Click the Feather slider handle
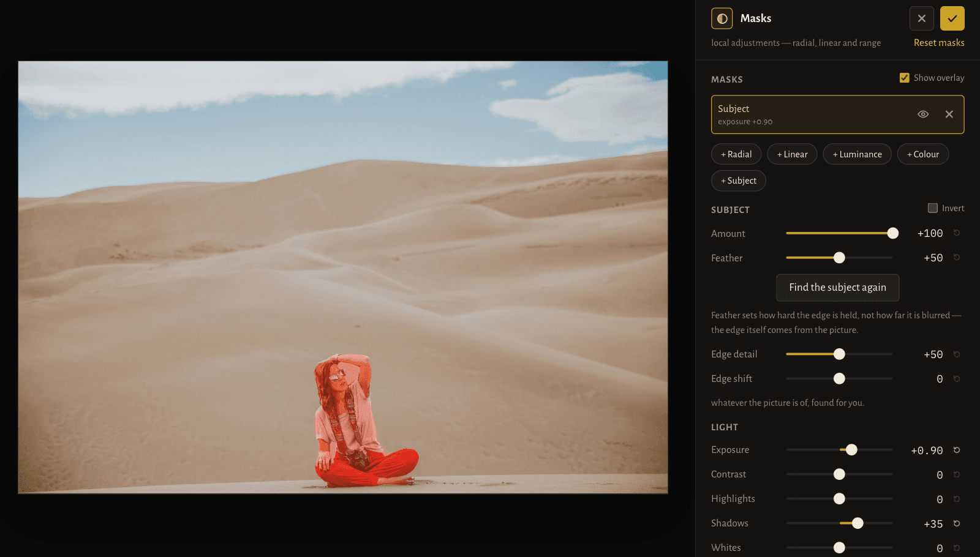The height and width of the screenshot is (557, 980). coord(839,258)
